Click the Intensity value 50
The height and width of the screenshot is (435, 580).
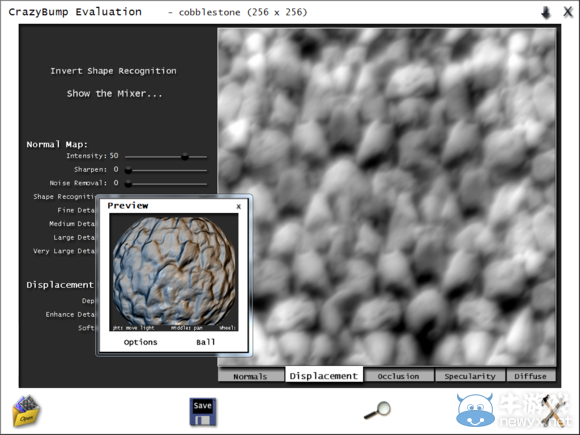pos(114,156)
